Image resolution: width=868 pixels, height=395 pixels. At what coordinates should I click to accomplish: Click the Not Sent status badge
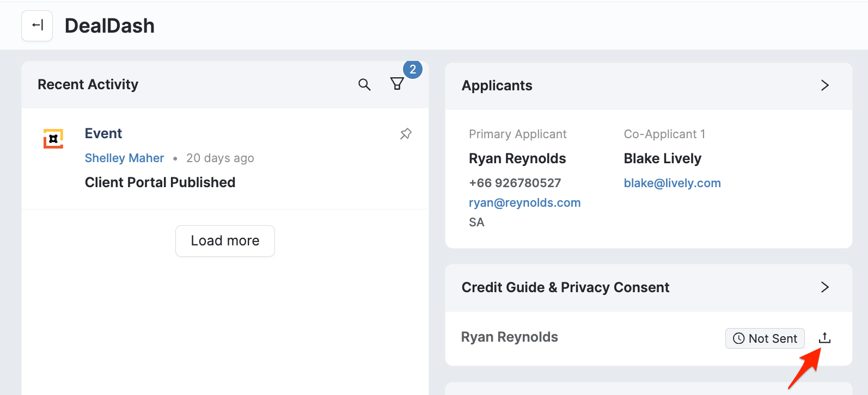765,338
